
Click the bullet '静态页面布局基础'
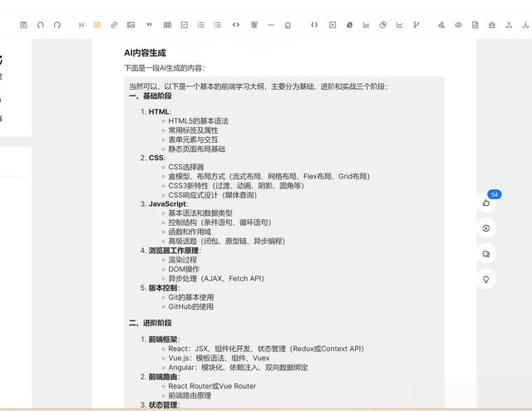point(197,149)
